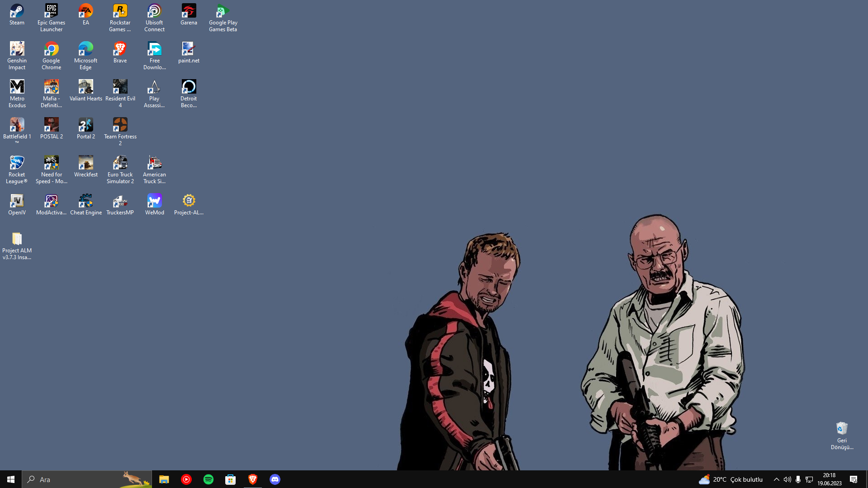The width and height of the screenshot is (868, 488).
Task: Select the Valiant Hearts shortcut
Action: click(x=85, y=90)
